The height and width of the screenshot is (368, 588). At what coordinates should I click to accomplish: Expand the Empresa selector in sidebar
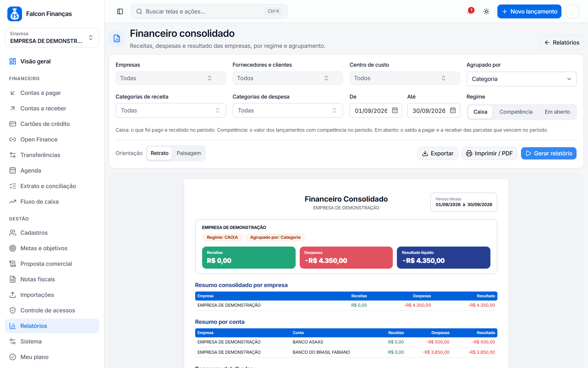[52, 38]
